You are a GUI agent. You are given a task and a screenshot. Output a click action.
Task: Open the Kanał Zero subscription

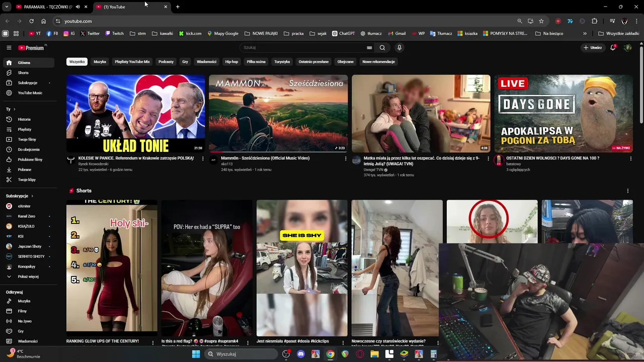click(x=28, y=216)
